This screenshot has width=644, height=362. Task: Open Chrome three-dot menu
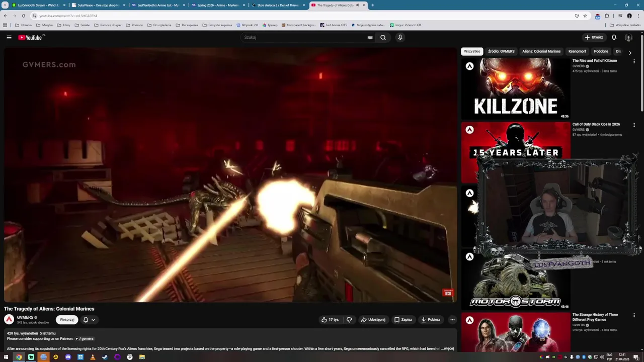point(638,16)
